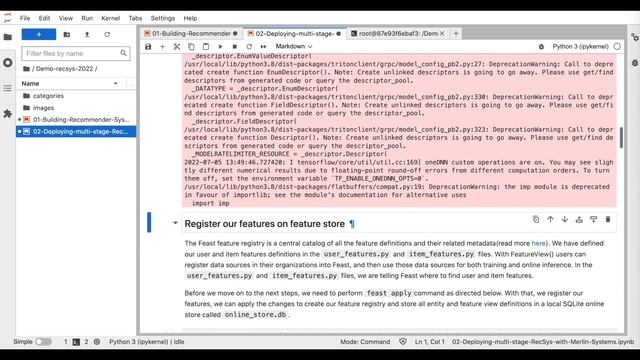The height and width of the screenshot is (360, 640).
Task: Toggle Simple interface mode switch
Action: [43, 342]
